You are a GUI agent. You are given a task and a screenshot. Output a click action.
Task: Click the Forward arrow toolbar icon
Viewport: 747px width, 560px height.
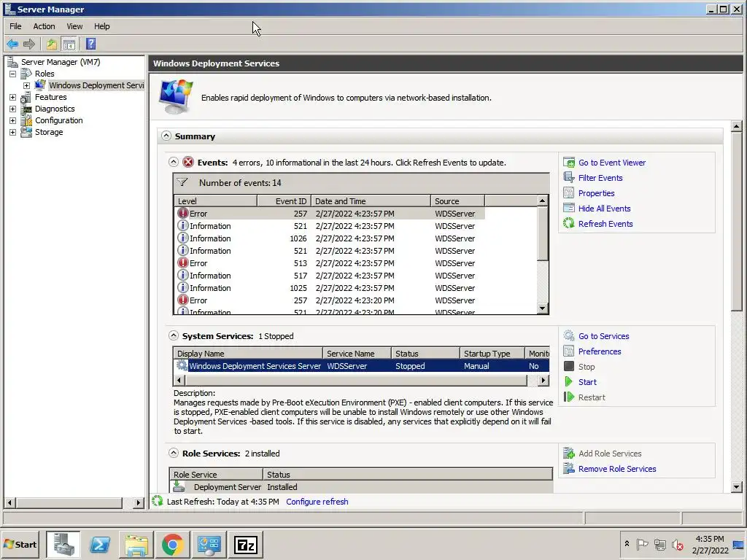[x=29, y=44]
